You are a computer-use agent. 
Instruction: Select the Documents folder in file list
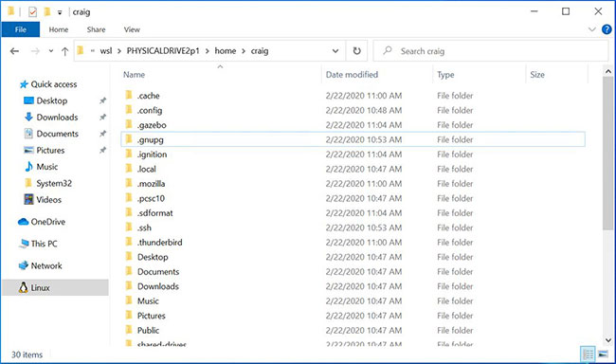(158, 272)
